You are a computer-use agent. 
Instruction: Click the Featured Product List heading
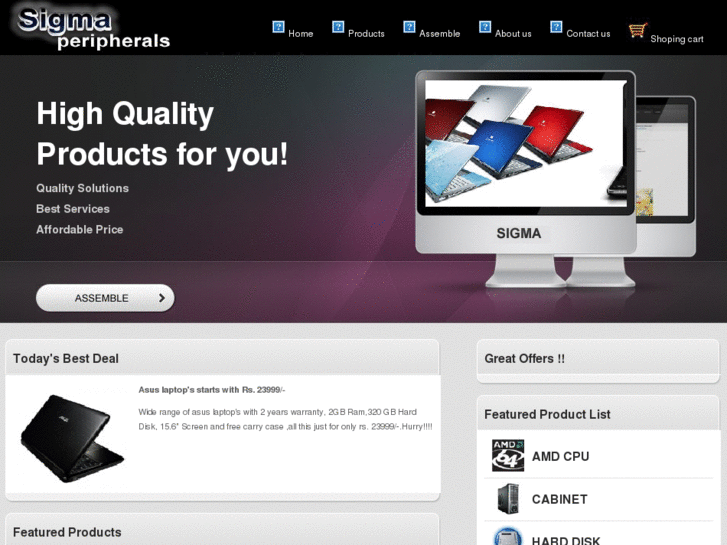(x=547, y=414)
